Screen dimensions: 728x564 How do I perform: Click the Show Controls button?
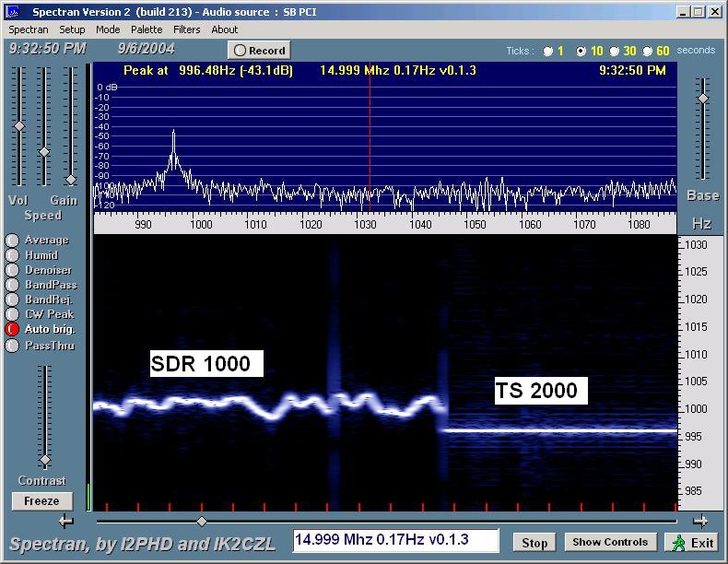[x=610, y=542]
